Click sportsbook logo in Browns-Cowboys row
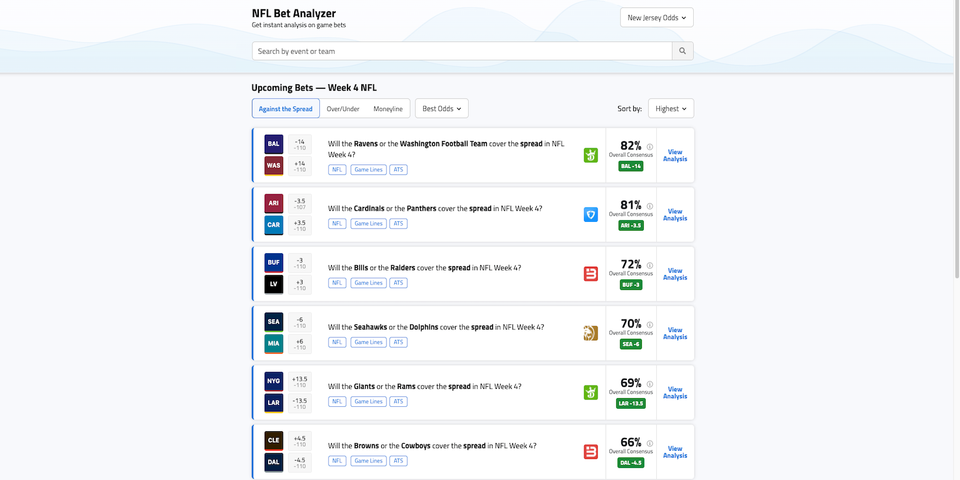This screenshot has width=960, height=480. [x=591, y=452]
